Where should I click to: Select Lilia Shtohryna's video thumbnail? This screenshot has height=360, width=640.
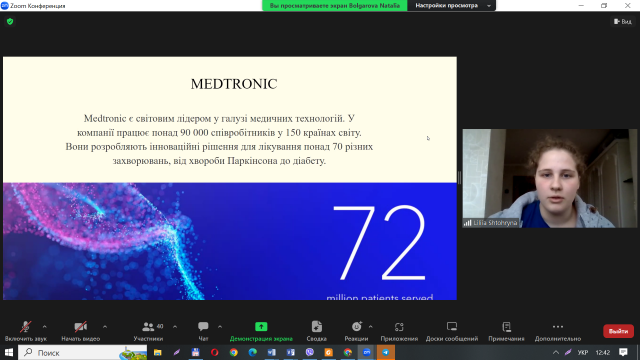(x=549, y=178)
